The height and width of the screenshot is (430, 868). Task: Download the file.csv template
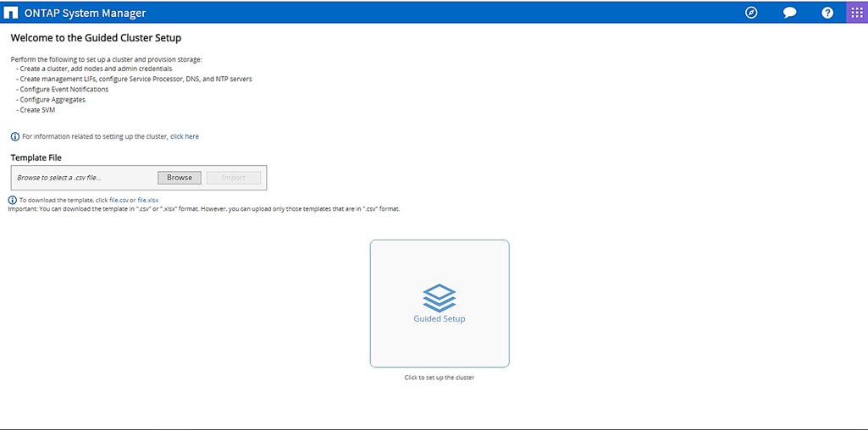pyautogui.click(x=119, y=200)
